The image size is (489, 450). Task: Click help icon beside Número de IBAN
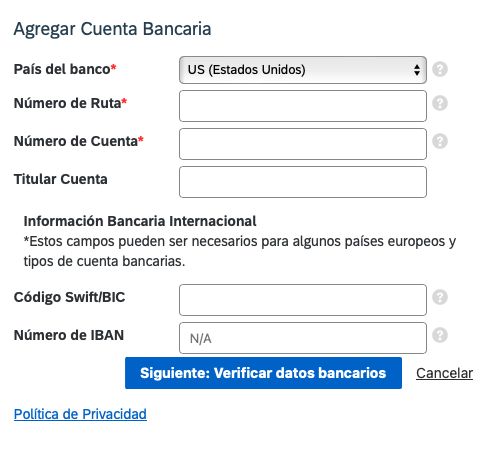point(440,335)
